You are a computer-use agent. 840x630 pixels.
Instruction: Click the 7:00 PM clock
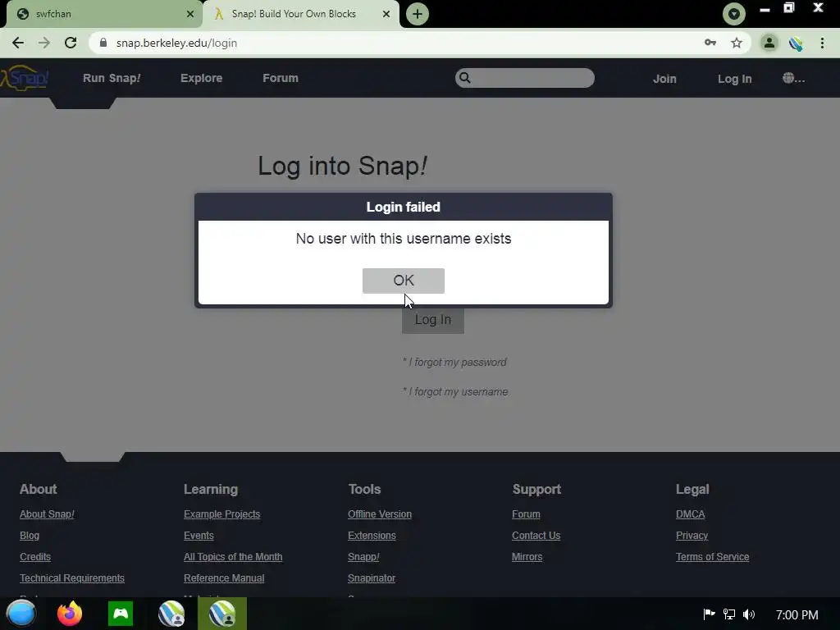click(797, 615)
